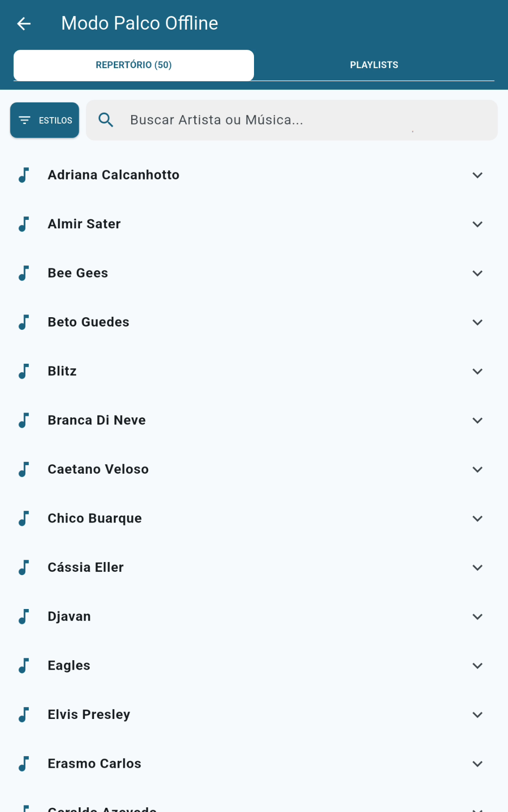Click the music note beside Djavan
Viewport: 508px width, 812px height.
pyautogui.click(x=24, y=617)
